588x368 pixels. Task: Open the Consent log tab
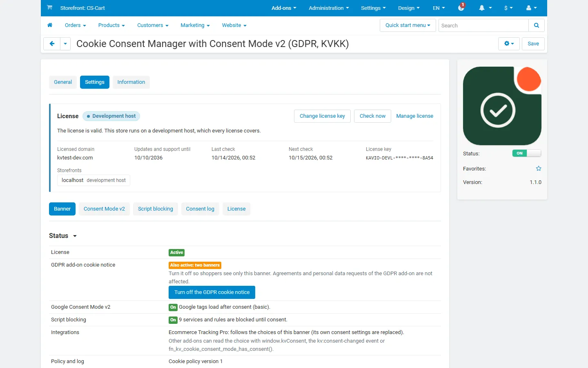200,209
